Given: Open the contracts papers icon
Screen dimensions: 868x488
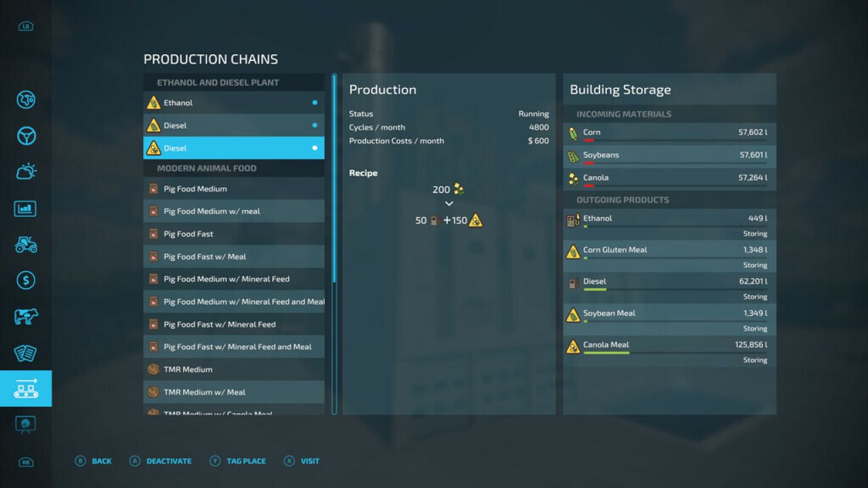Looking at the screenshot, I should tap(26, 352).
